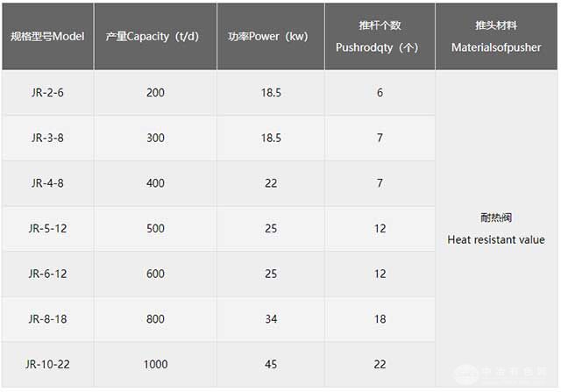Click the Heat resistant value cell
561x392 pixels.
tap(496, 229)
